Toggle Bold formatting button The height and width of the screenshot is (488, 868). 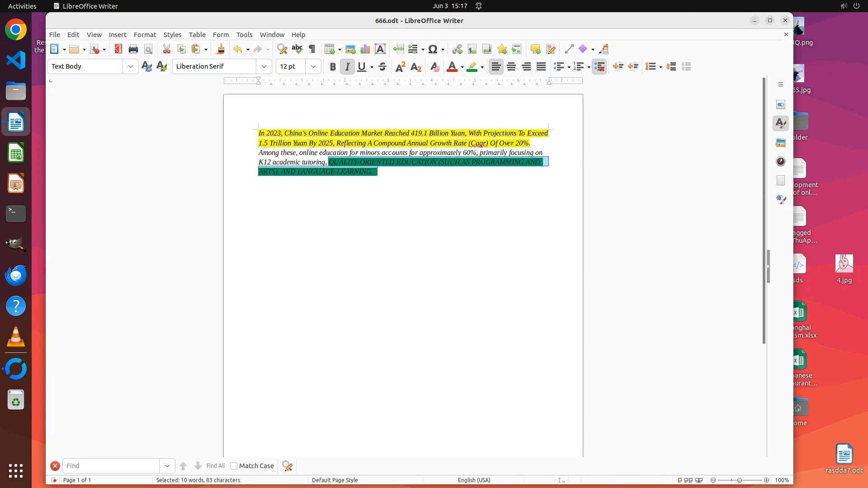[x=333, y=67]
